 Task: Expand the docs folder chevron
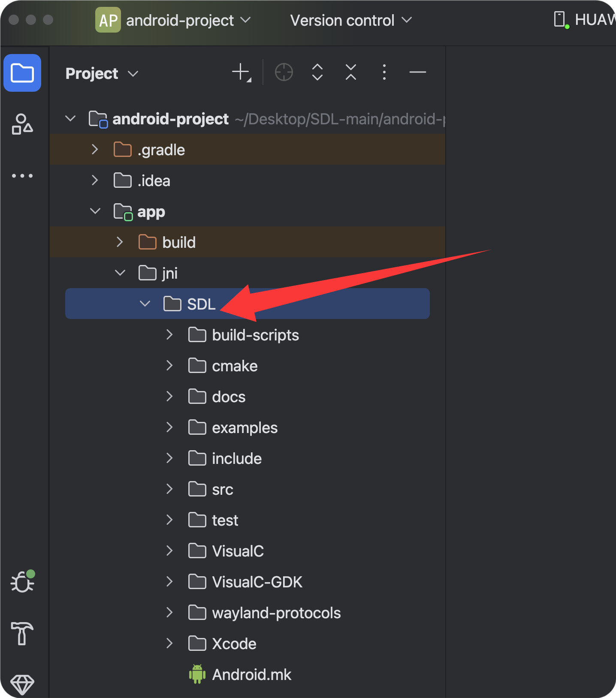coord(170,397)
